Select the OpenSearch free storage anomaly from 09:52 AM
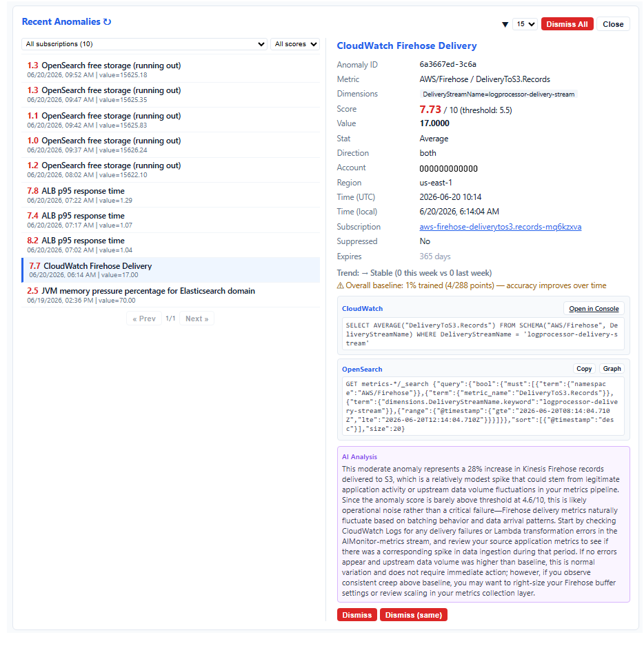Image resolution: width=644 pixels, height=646 pixels. [x=170, y=70]
